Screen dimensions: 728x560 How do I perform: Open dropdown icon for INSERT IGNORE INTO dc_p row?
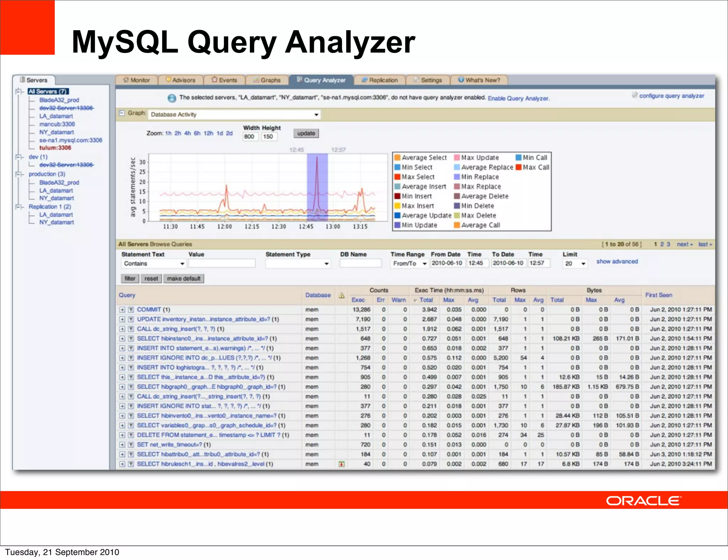pyautogui.click(x=131, y=358)
